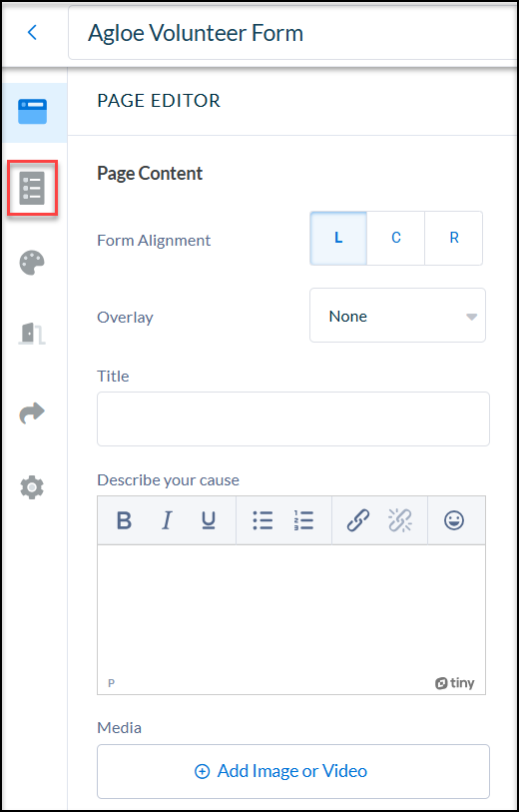Viewport: 519px width, 812px height.
Task: Focus the Title input field
Action: click(292, 418)
